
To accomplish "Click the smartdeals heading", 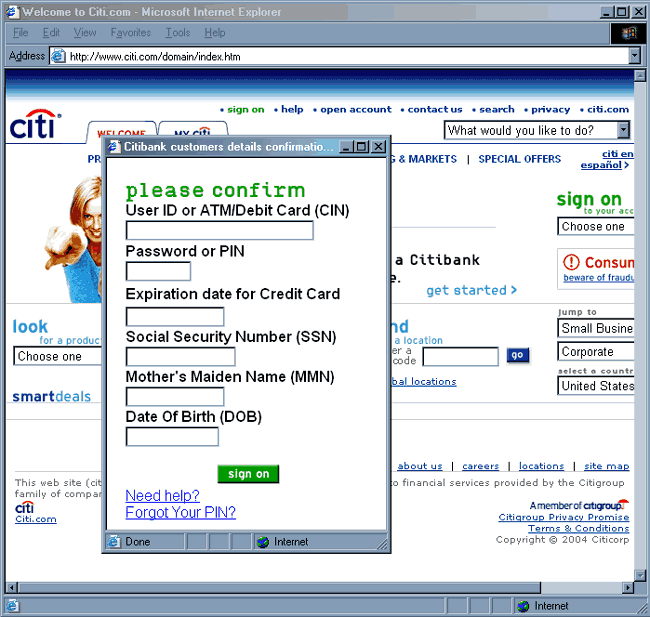I will [51, 396].
